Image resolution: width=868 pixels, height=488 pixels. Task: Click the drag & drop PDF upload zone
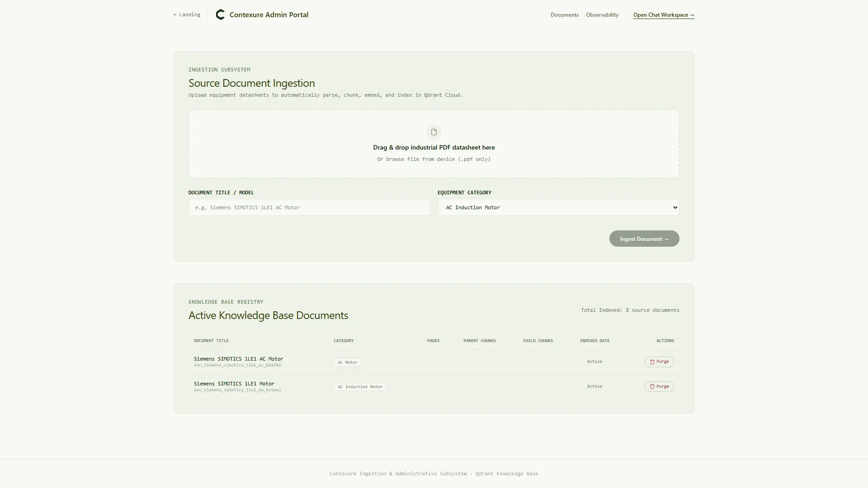click(434, 144)
